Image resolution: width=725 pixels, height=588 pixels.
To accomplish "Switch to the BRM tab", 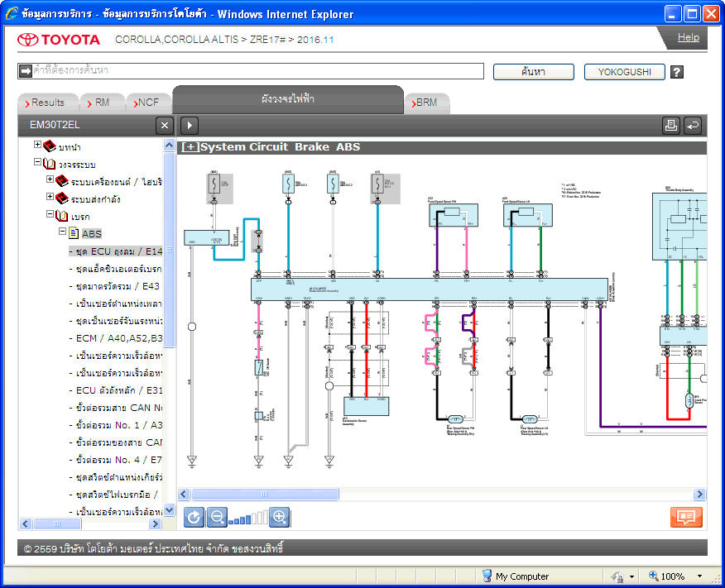I will point(426,103).
